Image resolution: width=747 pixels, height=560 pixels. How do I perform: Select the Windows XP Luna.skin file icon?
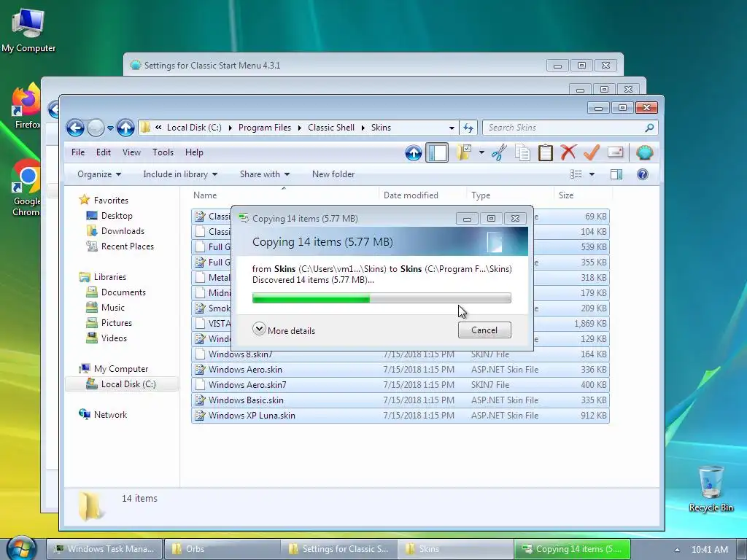(x=200, y=415)
